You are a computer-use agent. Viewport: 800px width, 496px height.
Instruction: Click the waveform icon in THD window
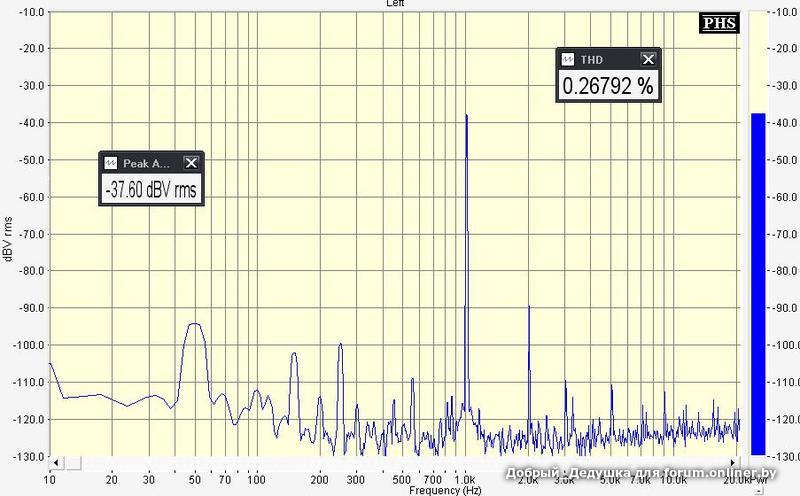tap(567, 60)
